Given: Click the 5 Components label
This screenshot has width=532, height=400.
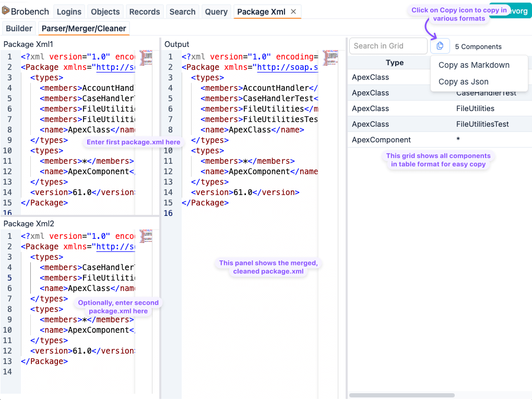Looking at the screenshot, I should coord(478,47).
